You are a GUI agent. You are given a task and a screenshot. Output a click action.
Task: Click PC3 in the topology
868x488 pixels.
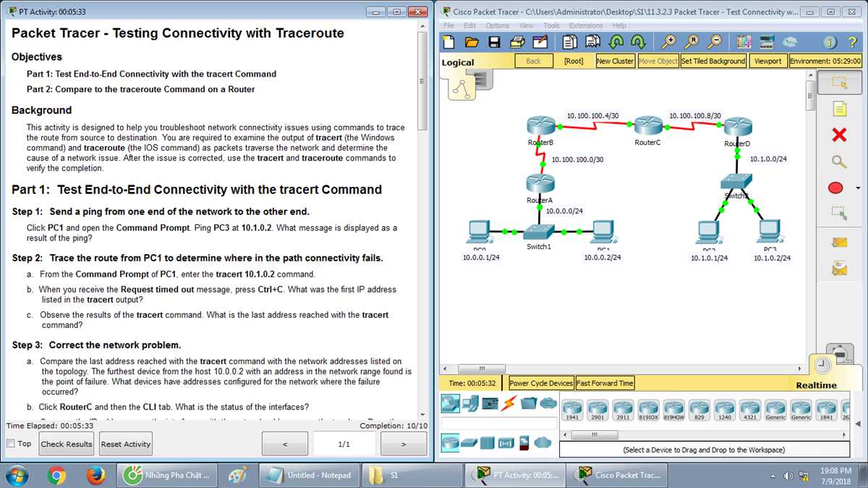click(x=769, y=231)
